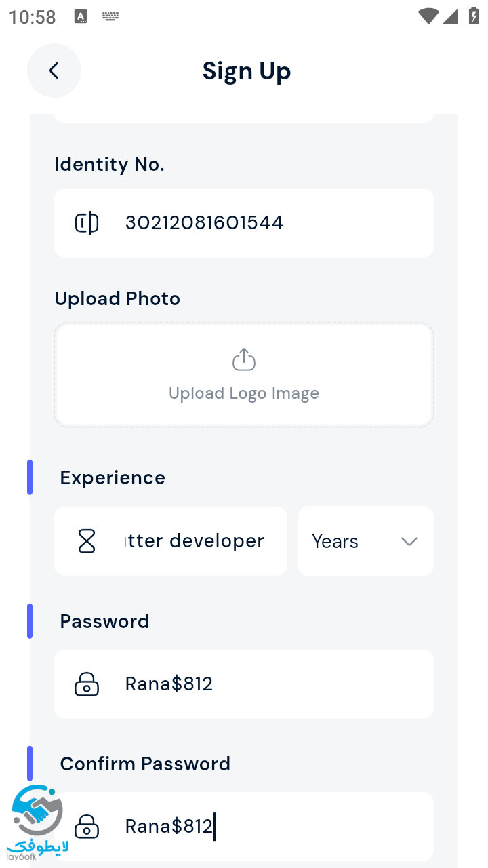Focus the experience text field
Screen dimensions: 488x868
pos(195,541)
